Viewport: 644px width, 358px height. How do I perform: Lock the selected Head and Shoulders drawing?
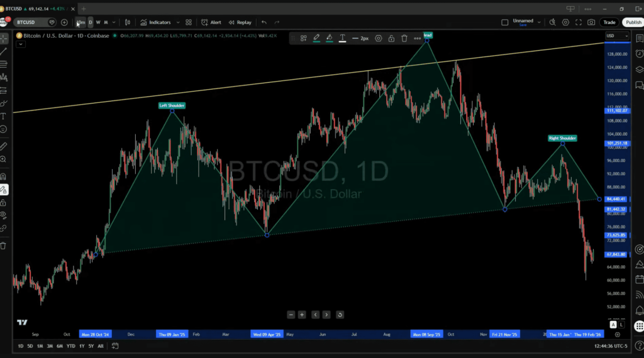(x=391, y=38)
